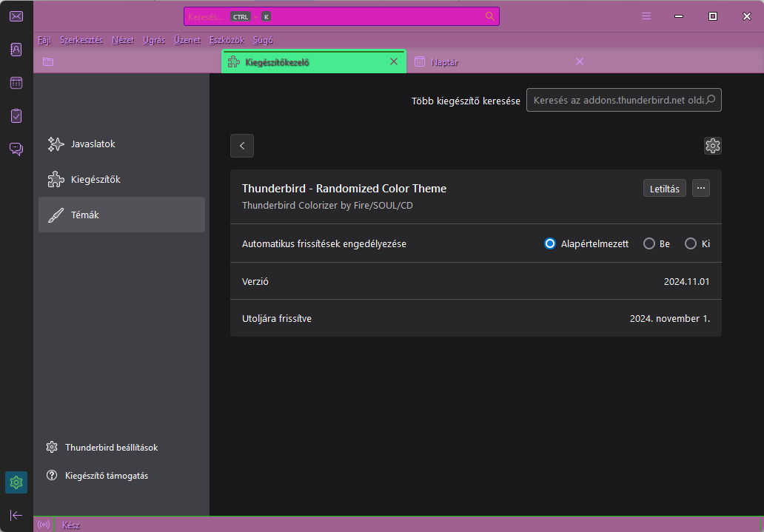Focus the global Keresés search bar

(x=341, y=16)
